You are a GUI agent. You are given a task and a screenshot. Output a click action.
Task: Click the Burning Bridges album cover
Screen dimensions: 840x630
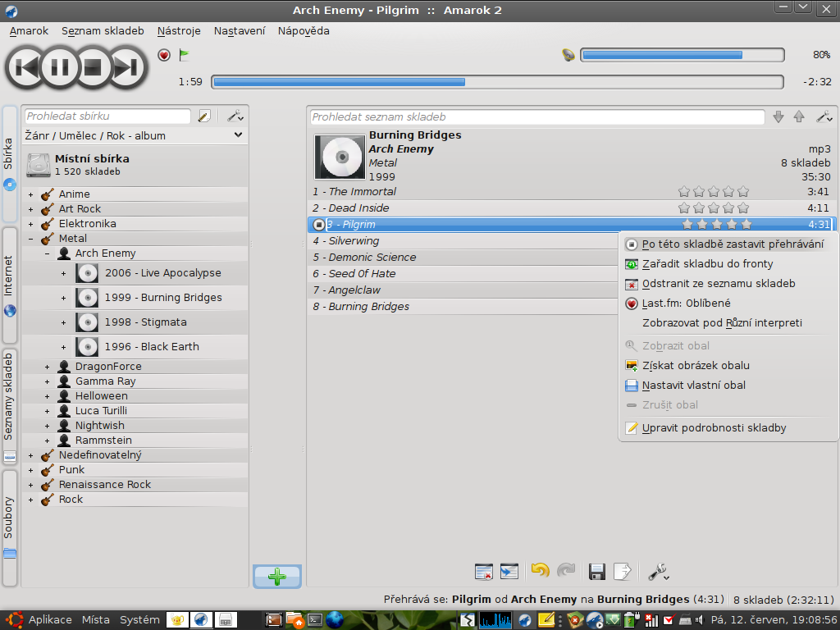pos(340,157)
